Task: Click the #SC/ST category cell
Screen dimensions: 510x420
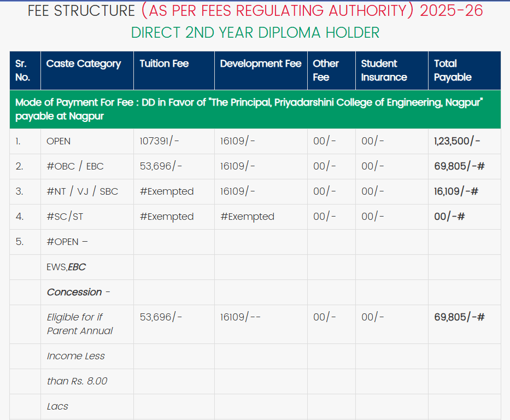Action: pyautogui.click(x=65, y=217)
